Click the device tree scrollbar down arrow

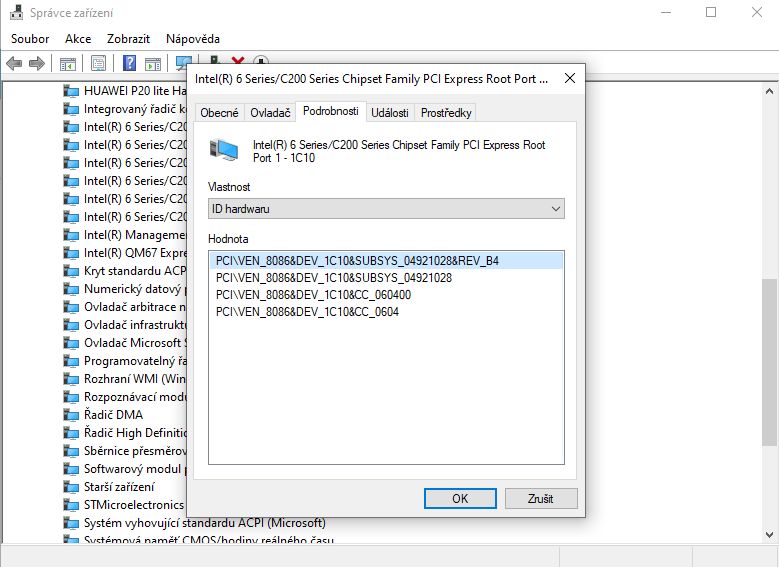[769, 535]
